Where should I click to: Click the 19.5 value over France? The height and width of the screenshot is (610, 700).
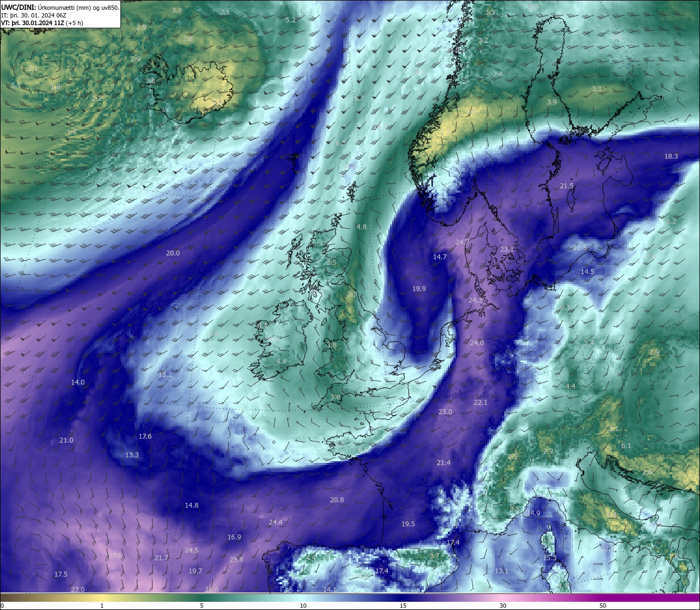tap(408, 524)
